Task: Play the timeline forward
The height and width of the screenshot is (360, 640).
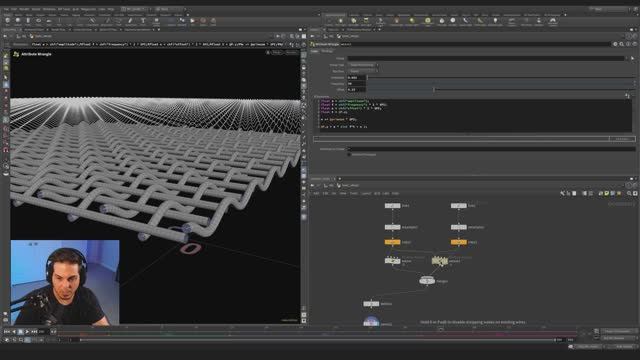Action: [x=27, y=332]
